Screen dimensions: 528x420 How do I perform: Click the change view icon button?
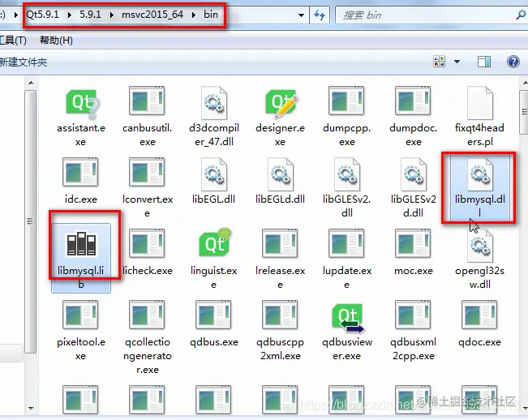tap(439, 62)
